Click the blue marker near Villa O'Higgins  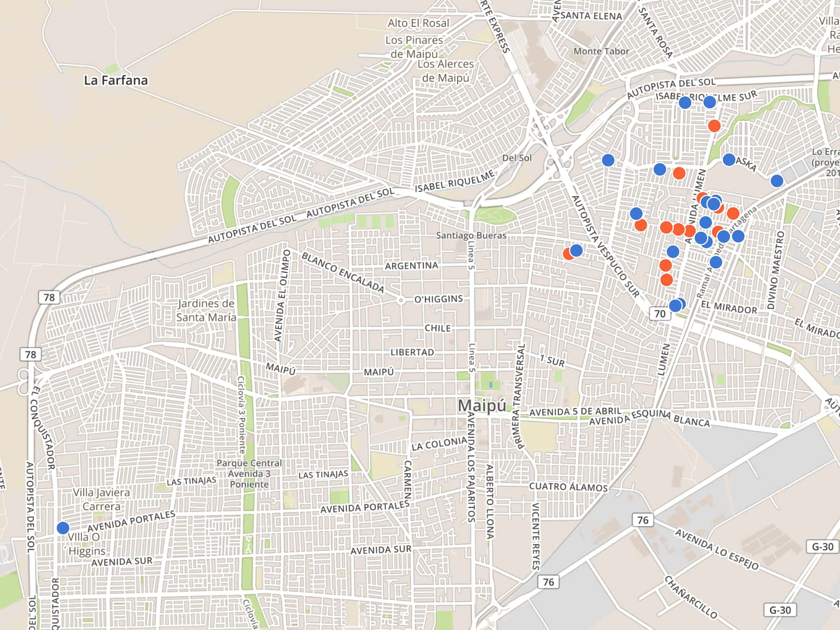[63, 528]
